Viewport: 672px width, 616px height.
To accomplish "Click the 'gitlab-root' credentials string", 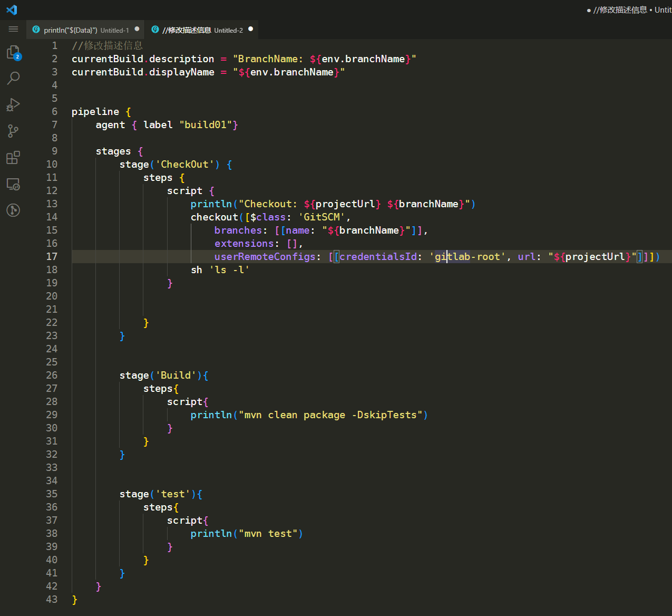I will click(x=467, y=257).
